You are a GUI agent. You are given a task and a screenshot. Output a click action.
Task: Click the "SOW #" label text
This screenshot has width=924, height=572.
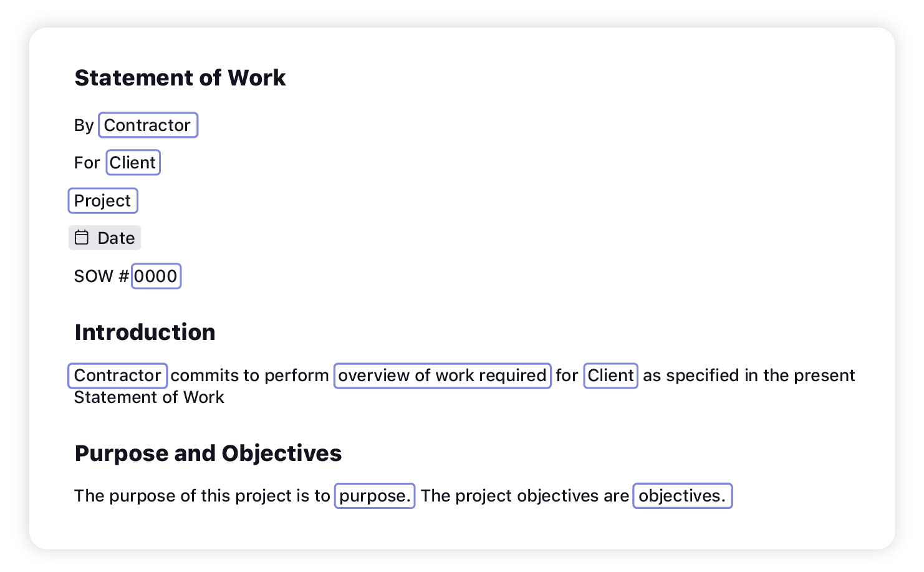(101, 276)
